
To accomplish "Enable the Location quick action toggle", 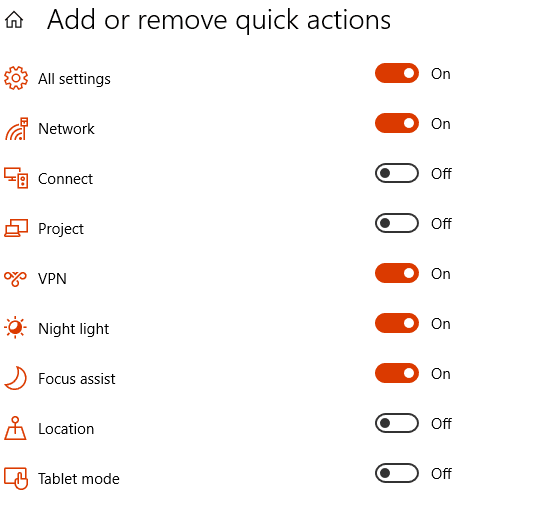I will [x=397, y=423].
